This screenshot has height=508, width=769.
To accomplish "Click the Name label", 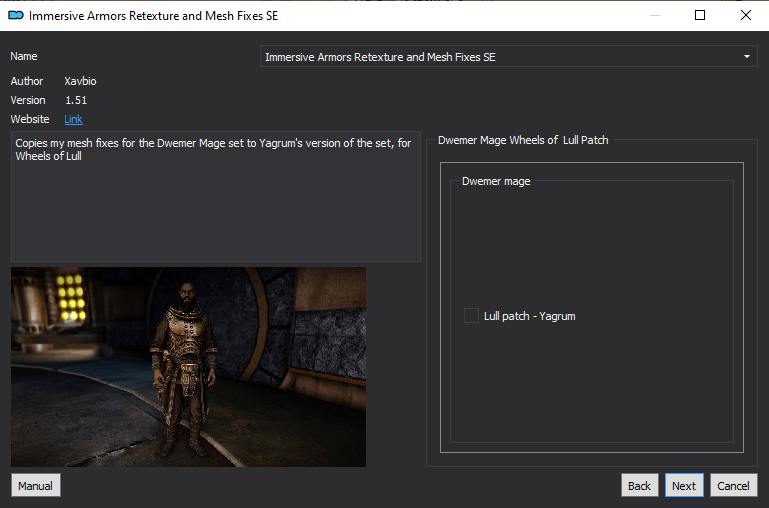I will [24, 56].
